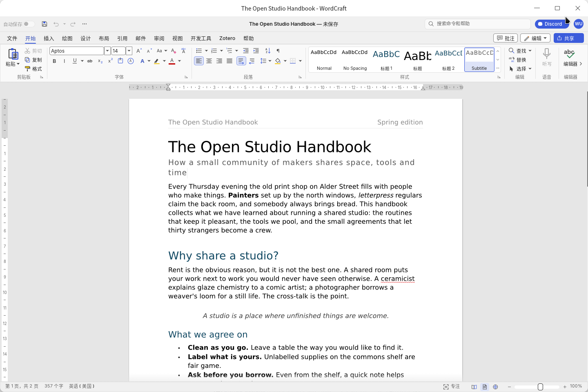
Task: Click the Comments button
Action: click(x=506, y=38)
